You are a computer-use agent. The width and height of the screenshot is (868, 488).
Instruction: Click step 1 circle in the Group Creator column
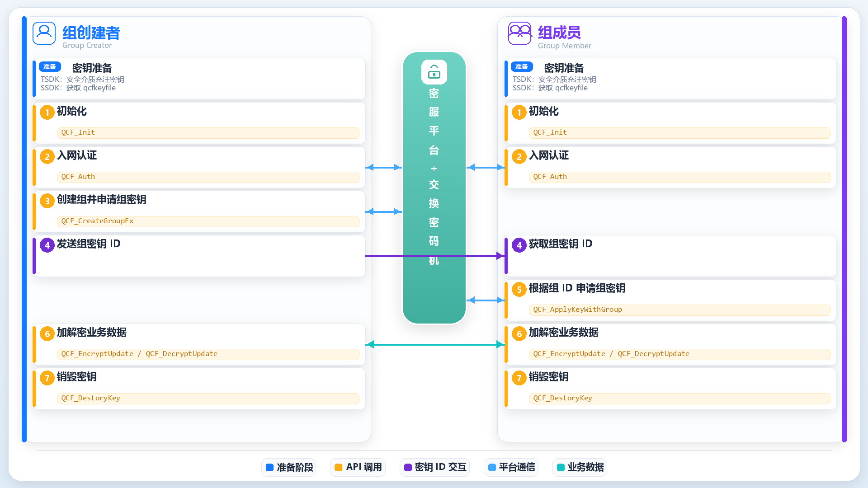pyautogui.click(x=47, y=112)
